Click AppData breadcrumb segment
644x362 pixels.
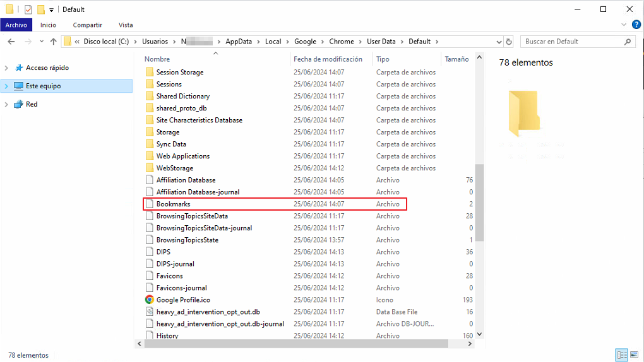coord(239,42)
